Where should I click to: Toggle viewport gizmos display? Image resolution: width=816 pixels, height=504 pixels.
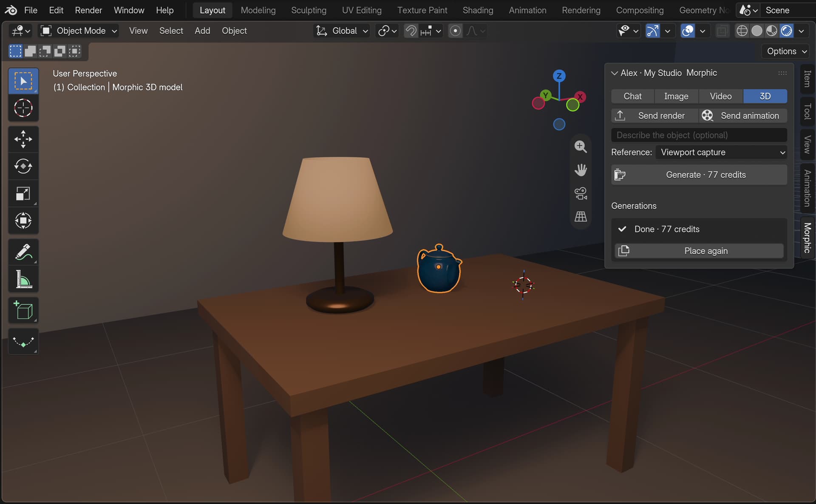(653, 31)
